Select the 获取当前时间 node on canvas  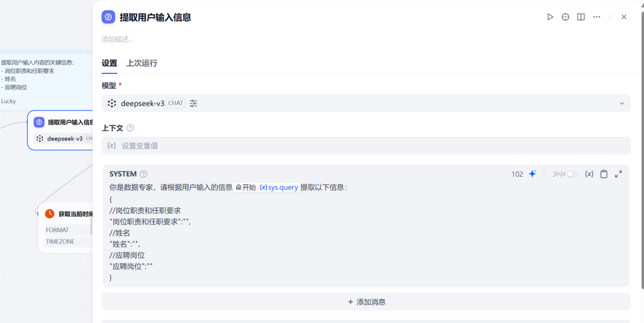(66, 227)
